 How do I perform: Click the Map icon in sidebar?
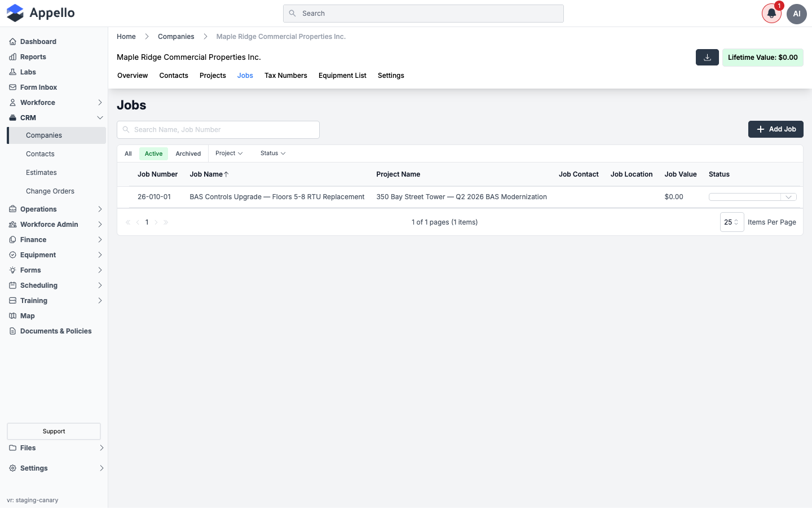point(12,316)
